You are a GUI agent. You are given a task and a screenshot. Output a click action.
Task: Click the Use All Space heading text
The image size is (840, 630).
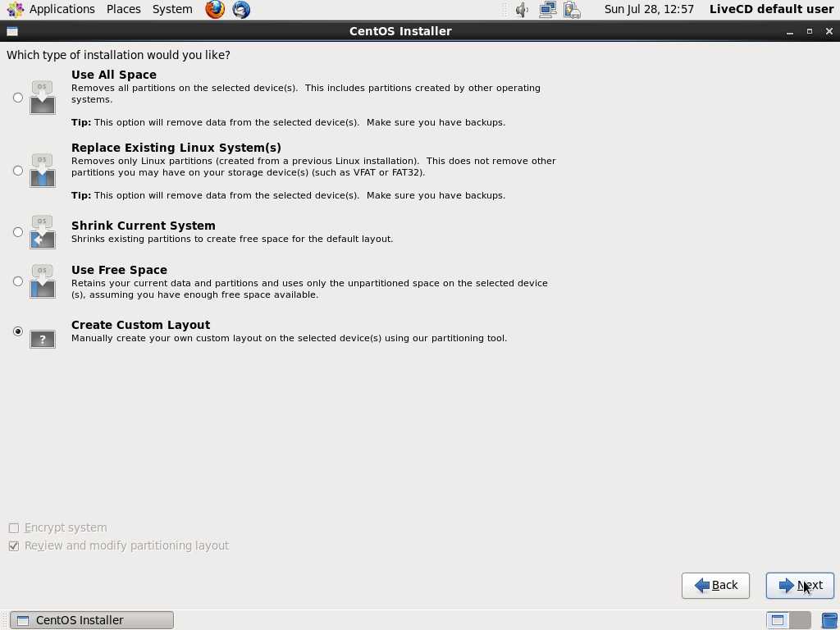(x=114, y=75)
